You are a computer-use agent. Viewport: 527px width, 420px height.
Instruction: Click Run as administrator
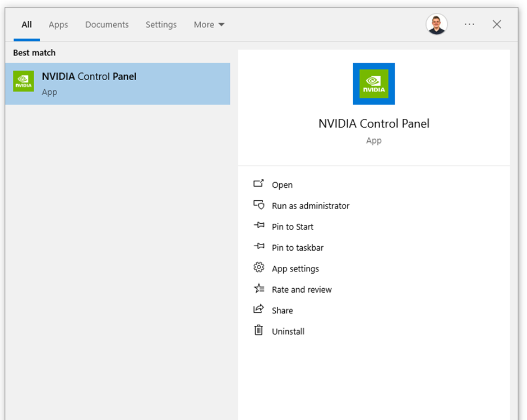coord(310,205)
